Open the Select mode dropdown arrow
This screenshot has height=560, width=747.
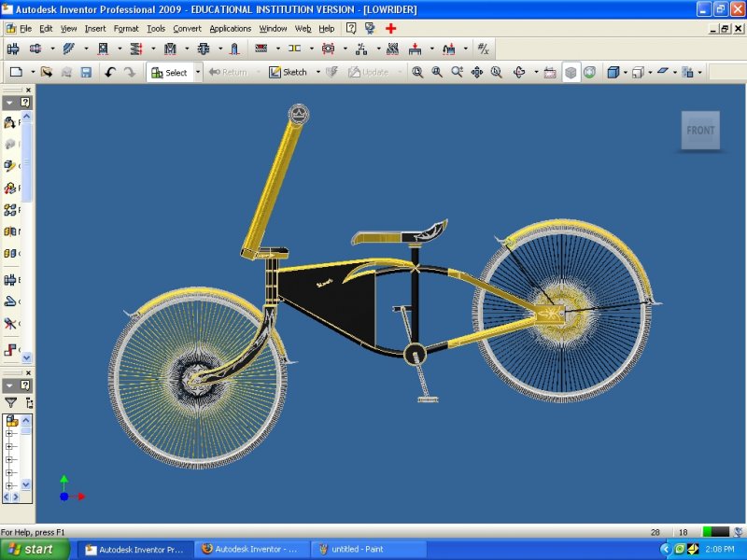[197, 72]
